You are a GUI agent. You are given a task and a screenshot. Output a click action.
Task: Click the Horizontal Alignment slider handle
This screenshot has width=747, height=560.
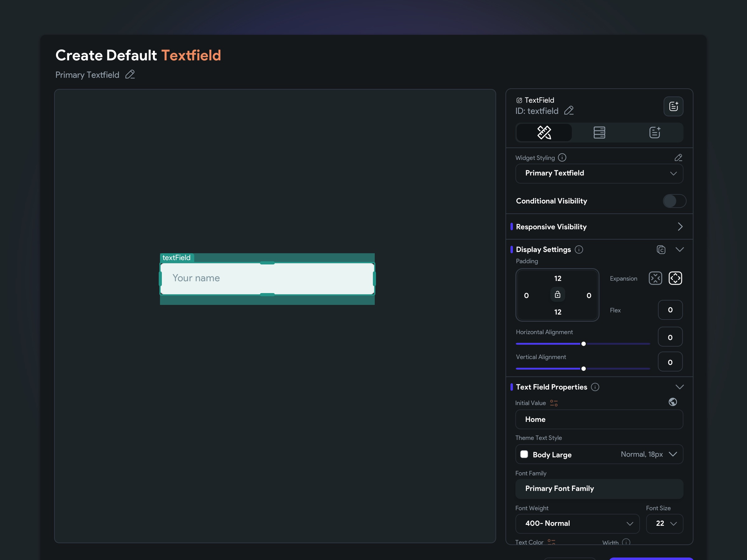click(x=583, y=344)
